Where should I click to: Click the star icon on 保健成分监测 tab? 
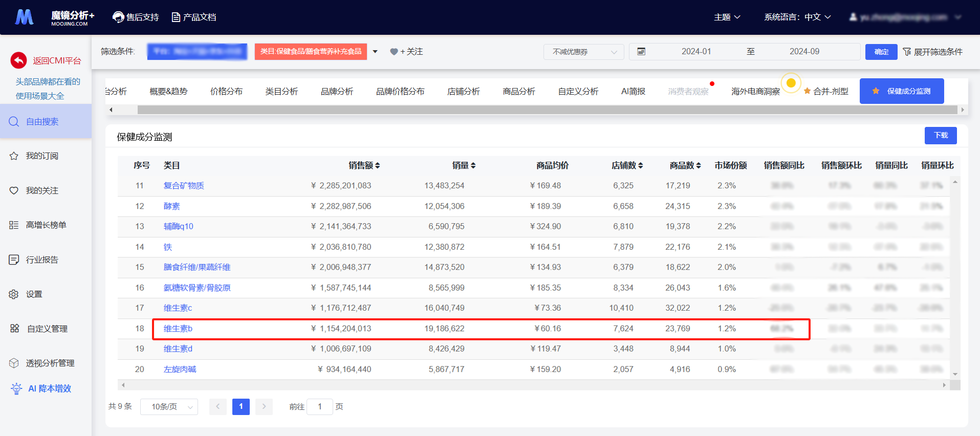pos(876,91)
